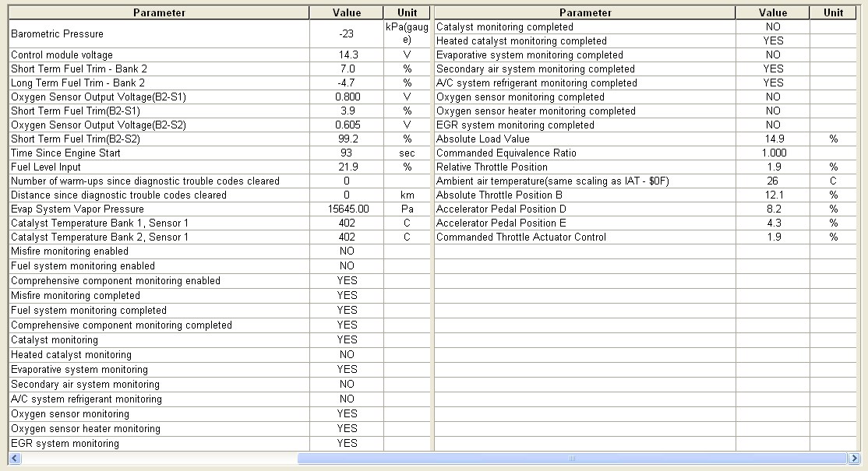Click the horizontal scrollbar thumb

572,459
